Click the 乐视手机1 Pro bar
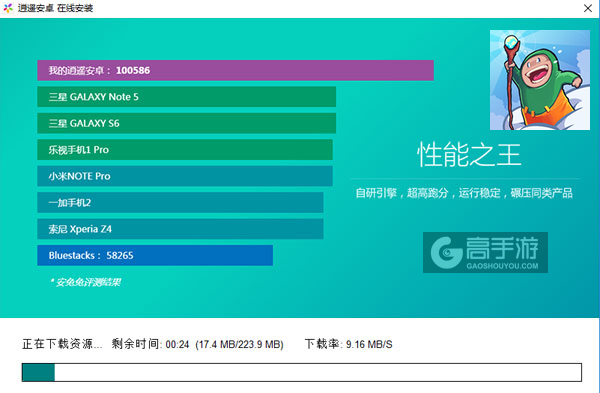This screenshot has width=600, height=393. (185, 150)
